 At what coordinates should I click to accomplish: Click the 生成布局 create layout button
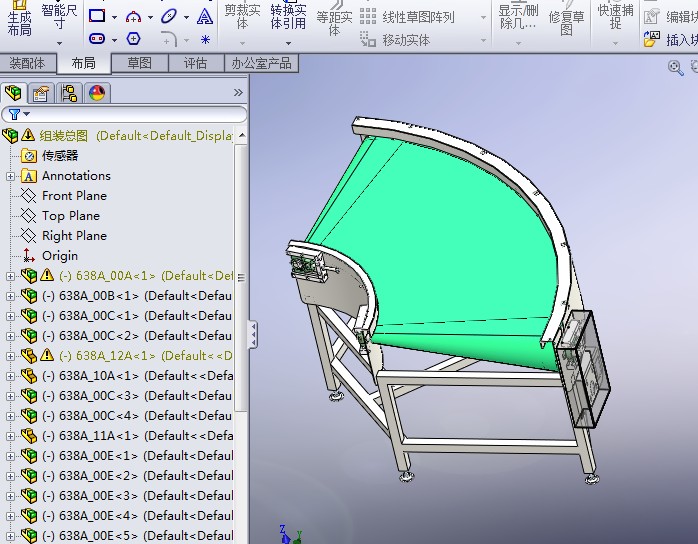19,18
